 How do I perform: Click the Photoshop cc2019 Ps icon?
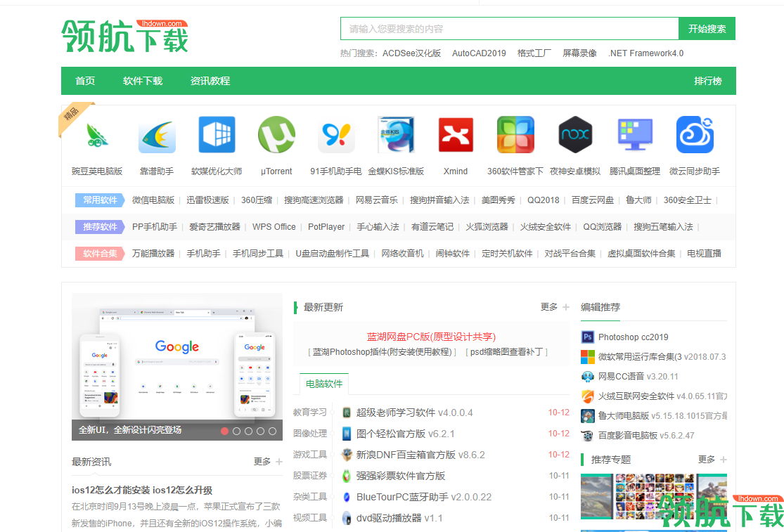pos(588,337)
